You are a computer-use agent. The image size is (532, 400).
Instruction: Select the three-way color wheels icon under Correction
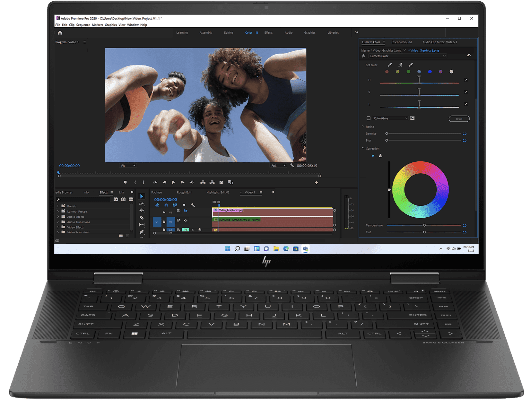(380, 156)
